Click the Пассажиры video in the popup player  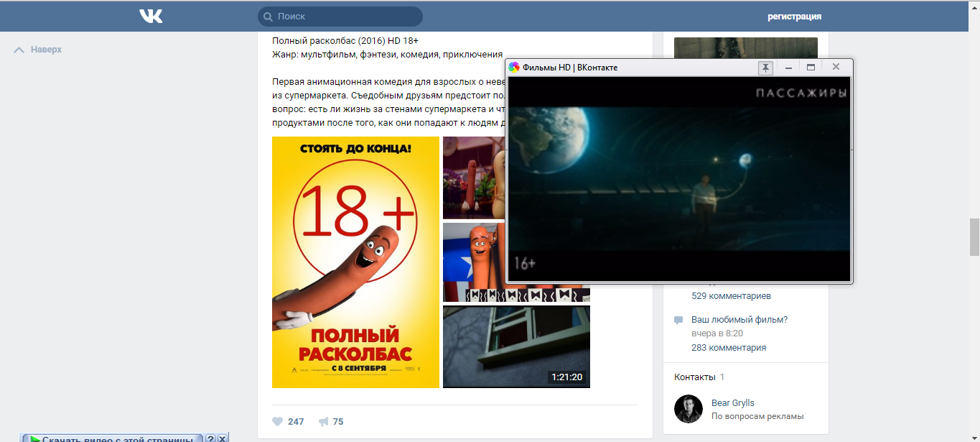click(x=679, y=179)
